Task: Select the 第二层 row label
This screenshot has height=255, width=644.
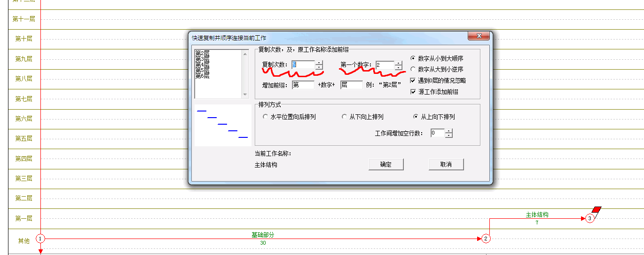Action: coord(24,198)
